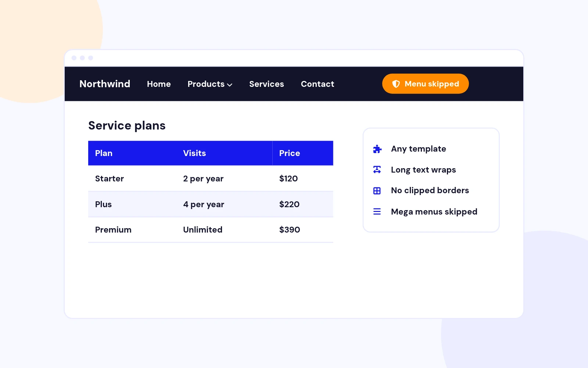This screenshot has width=588, height=368.
Task: Click the $220 price cell
Action: click(x=303, y=204)
